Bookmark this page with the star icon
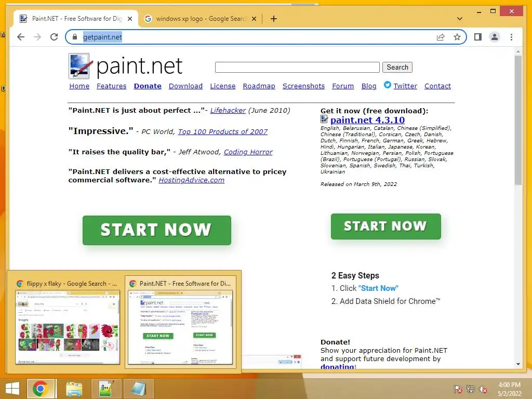Screen dimensions: 532x399 pos(457,37)
